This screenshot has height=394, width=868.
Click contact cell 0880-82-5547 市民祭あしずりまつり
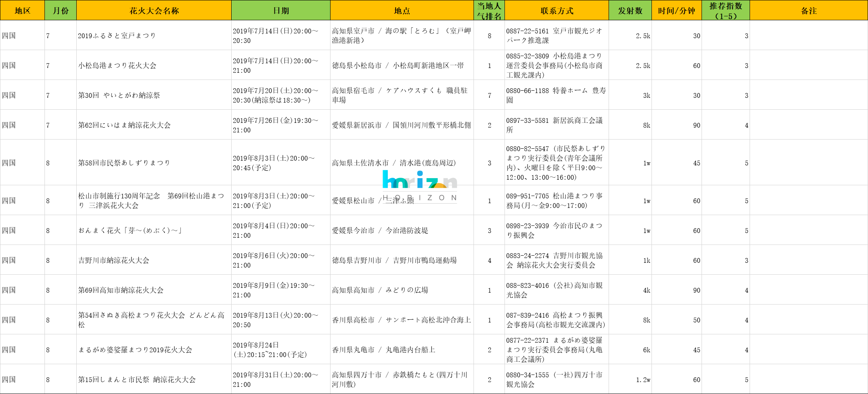(x=557, y=163)
